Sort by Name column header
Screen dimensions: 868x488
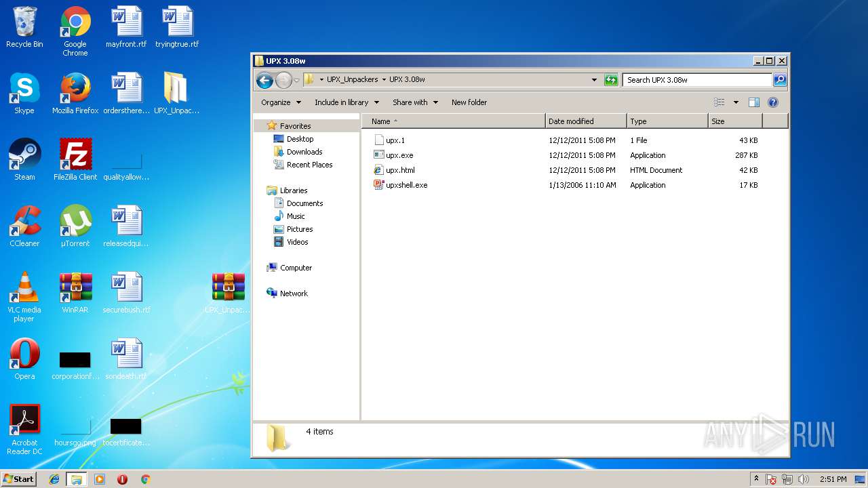[x=453, y=121]
